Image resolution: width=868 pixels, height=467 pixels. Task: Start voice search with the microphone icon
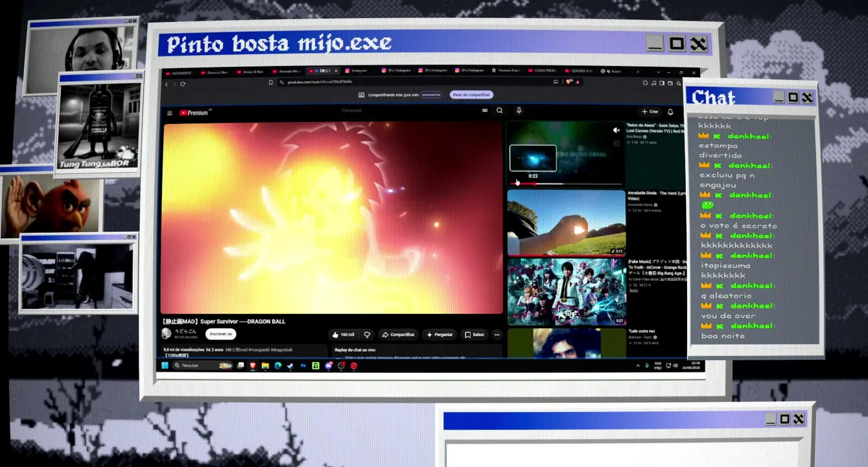click(x=519, y=111)
